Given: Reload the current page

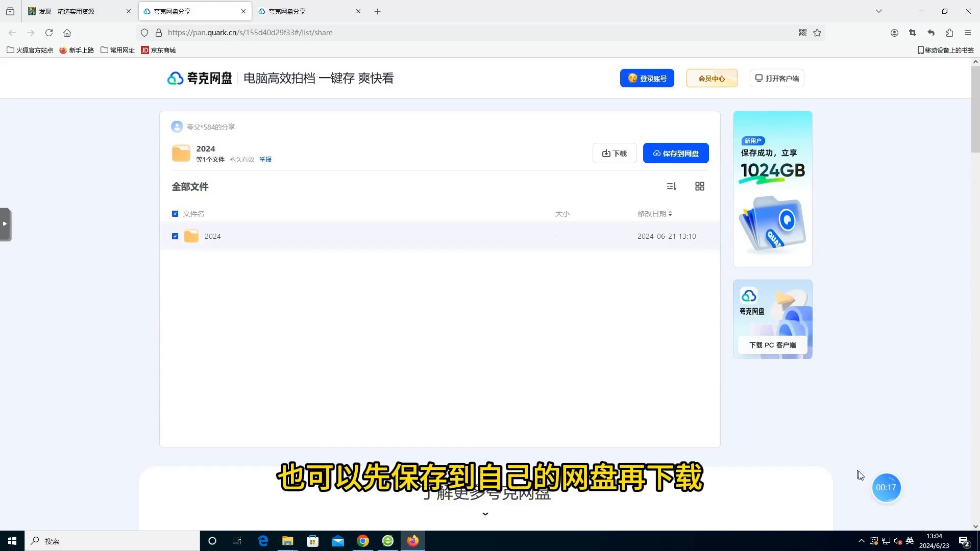Looking at the screenshot, I should (x=49, y=33).
